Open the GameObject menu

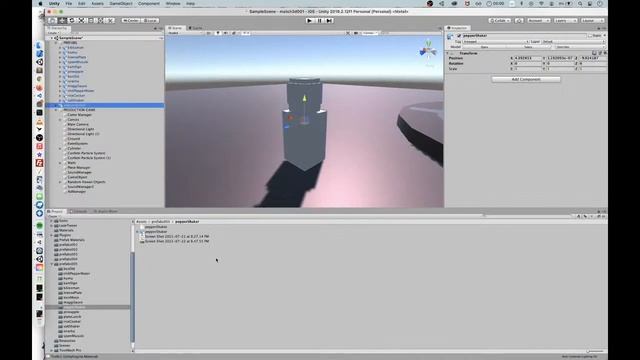click(121, 4)
